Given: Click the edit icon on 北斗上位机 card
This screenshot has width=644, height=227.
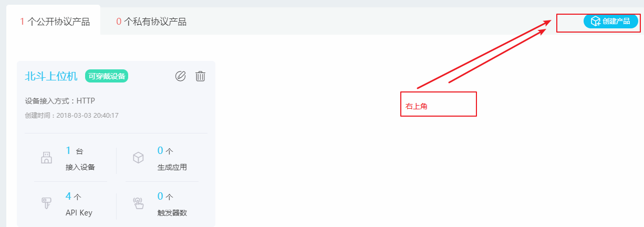Looking at the screenshot, I should coord(180,76).
